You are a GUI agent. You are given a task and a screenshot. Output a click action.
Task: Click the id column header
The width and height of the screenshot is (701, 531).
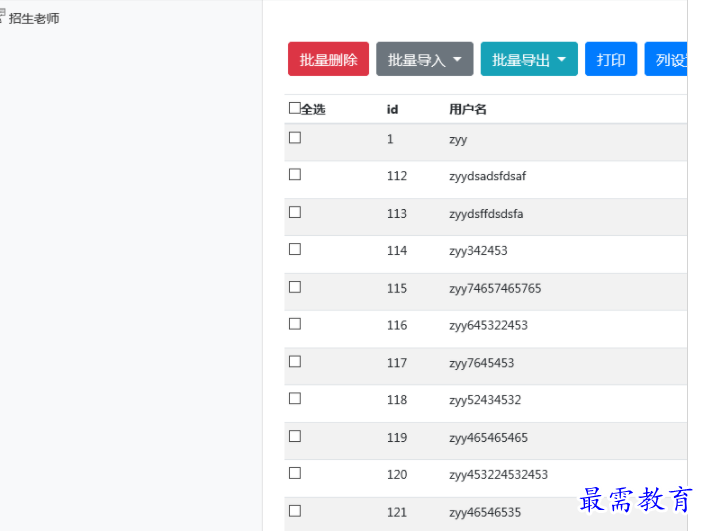pos(392,109)
